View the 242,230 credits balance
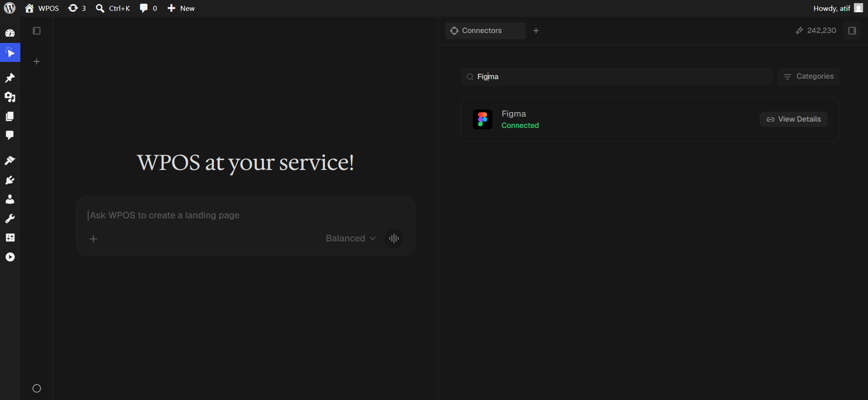The image size is (868, 400). 816,31
